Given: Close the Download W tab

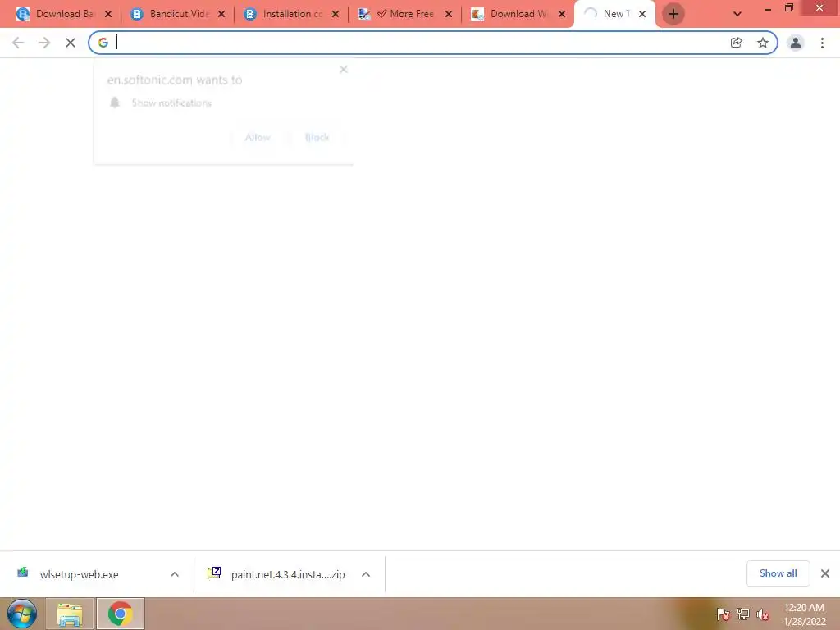Looking at the screenshot, I should tap(562, 15).
